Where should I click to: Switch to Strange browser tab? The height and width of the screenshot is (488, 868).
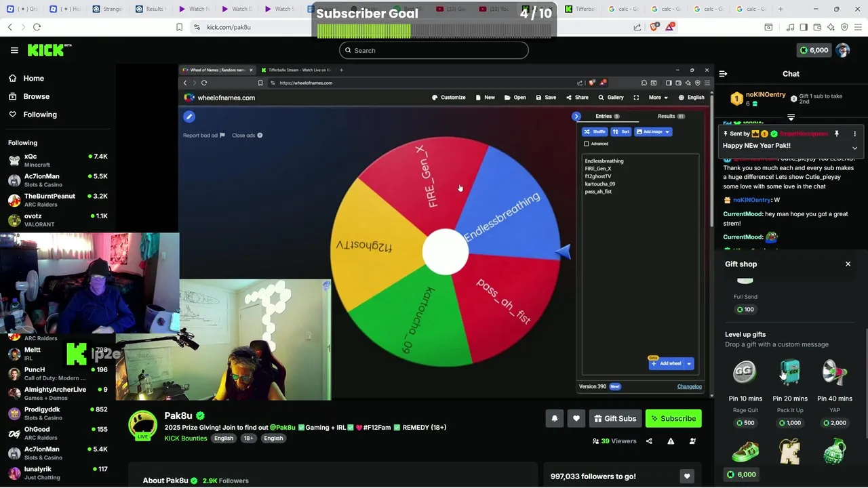(108, 9)
